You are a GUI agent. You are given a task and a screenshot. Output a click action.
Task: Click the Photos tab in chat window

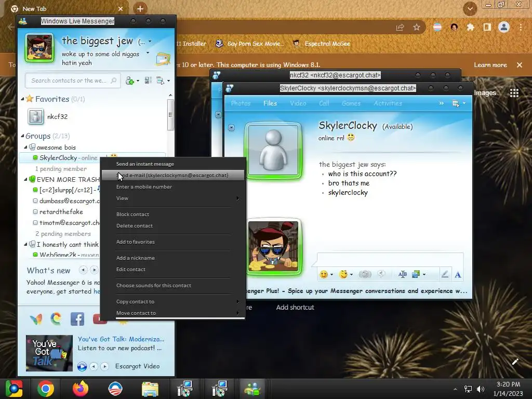pos(241,103)
